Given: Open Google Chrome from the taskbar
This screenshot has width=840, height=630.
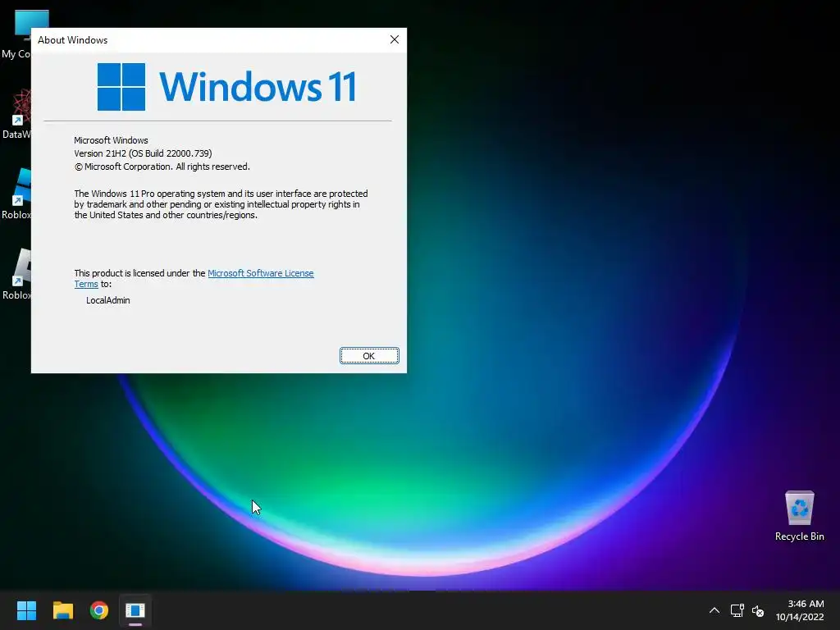Looking at the screenshot, I should click(99, 610).
